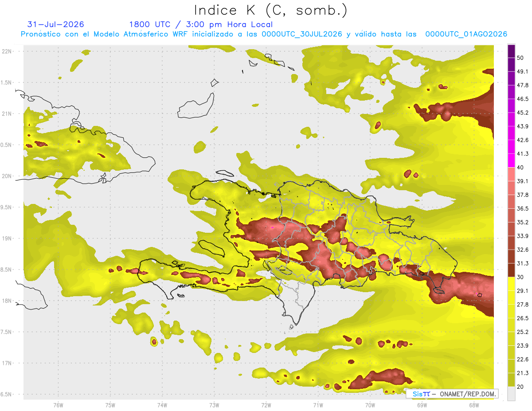Image resolution: width=532 pixels, height=411 pixels.
Task: Click the '75W' longitude label
Action: (110, 405)
